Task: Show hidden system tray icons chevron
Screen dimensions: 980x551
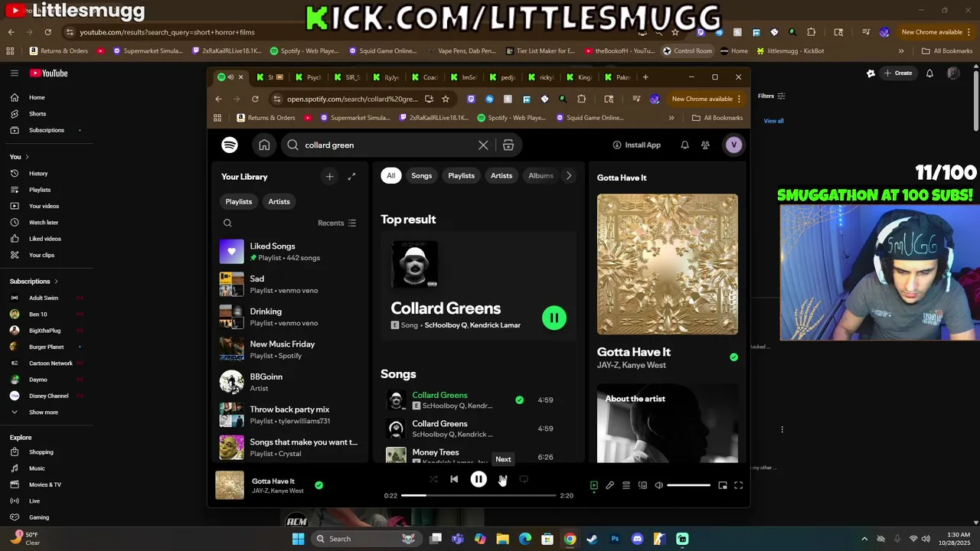Action: point(864,539)
